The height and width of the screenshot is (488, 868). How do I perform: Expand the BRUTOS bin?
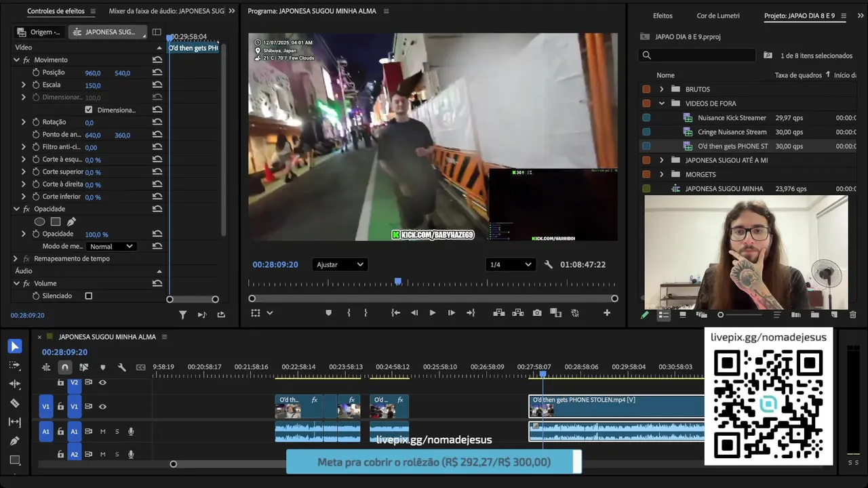[x=662, y=89]
